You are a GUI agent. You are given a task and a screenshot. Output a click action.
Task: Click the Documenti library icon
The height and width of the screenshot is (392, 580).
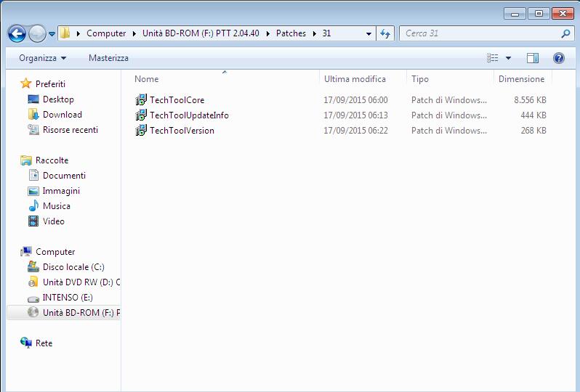[x=33, y=175]
